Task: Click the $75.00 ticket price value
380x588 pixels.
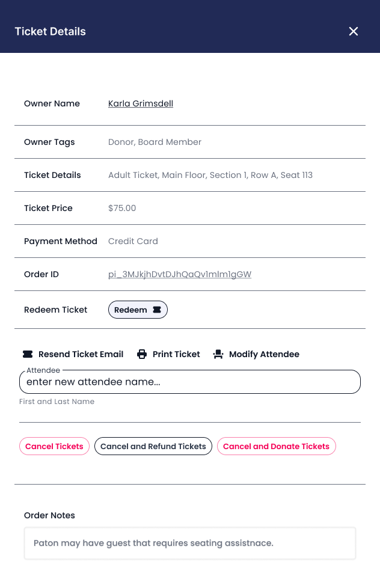Action: (122, 208)
